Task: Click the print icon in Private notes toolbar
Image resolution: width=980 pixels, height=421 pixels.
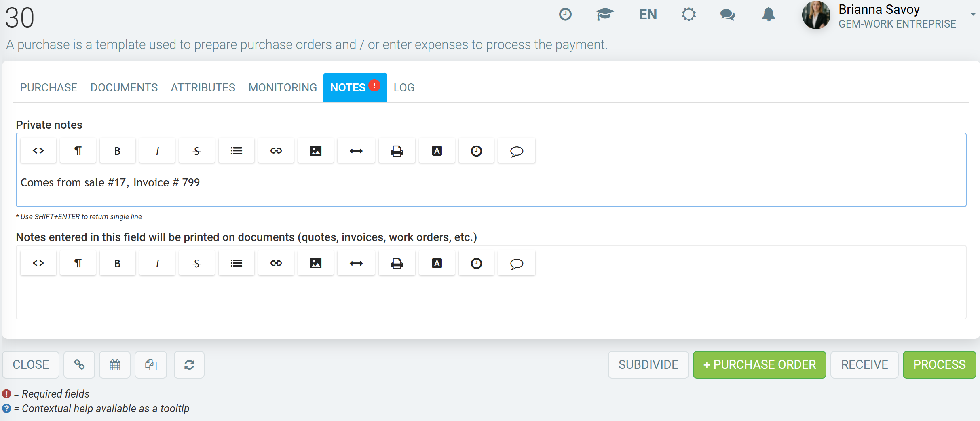Action: pyautogui.click(x=397, y=151)
